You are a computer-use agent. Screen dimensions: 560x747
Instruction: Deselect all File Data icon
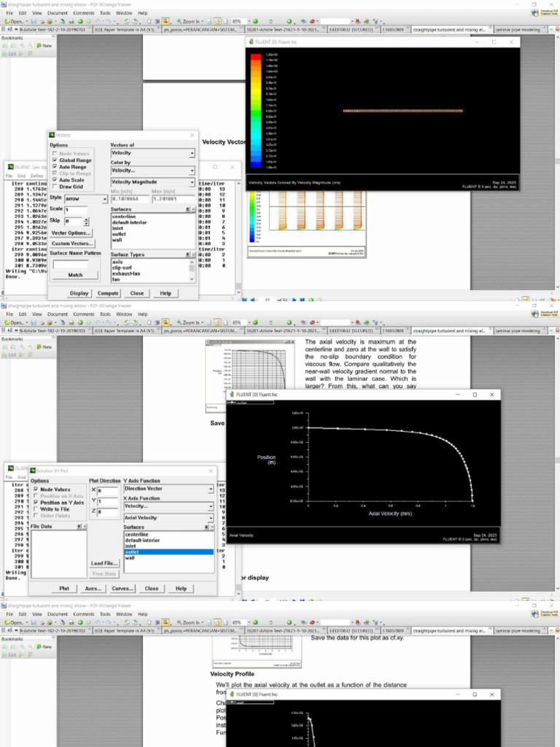[85, 527]
